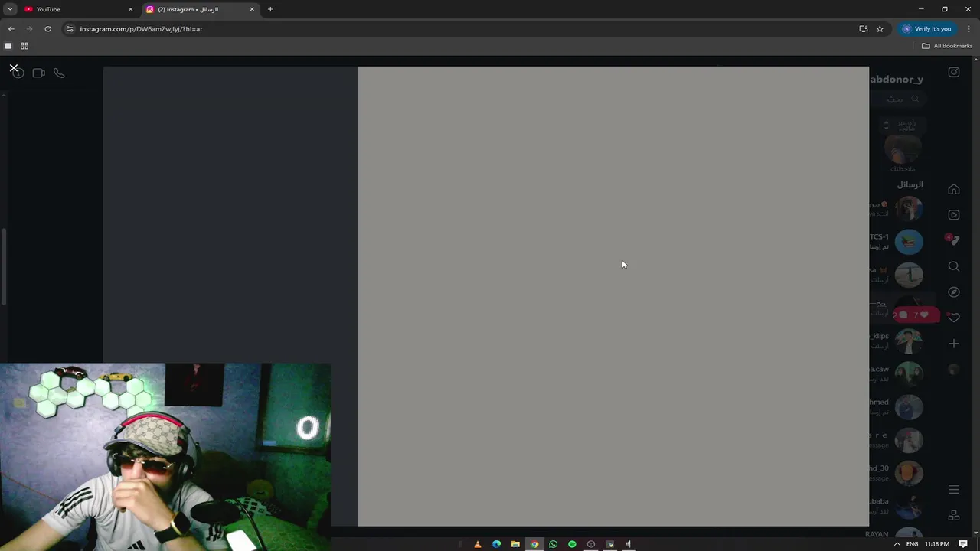This screenshot has width=980, height=551.
Task: Click the white square bookmark shortcut
Action: click(x=8, y=46)
